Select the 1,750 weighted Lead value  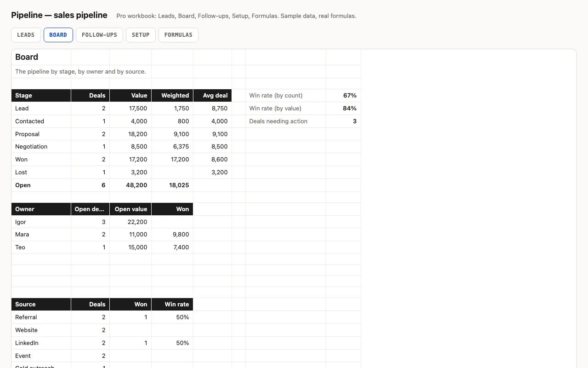(x=172, y=109)
